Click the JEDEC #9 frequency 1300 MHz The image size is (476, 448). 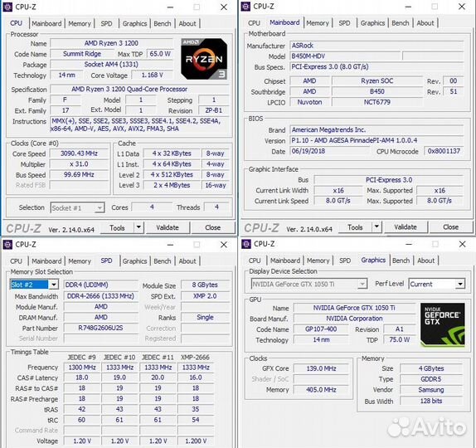point(82,368)
